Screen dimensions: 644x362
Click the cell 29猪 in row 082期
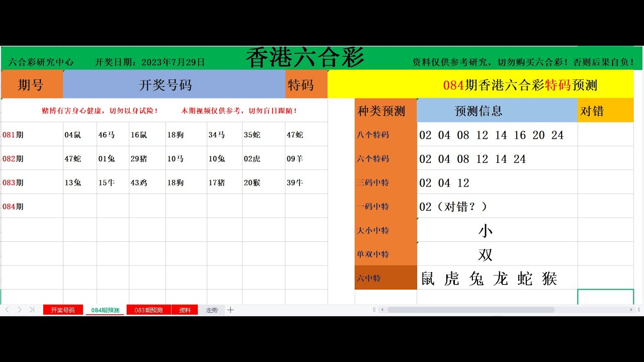coord(147,158)
